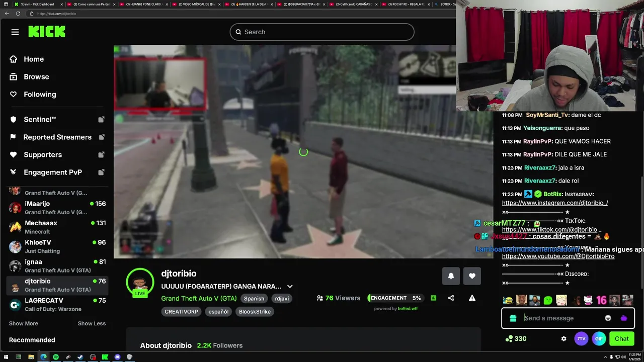Click Show More under following list
The width and height of the screenshot is (644, 362).
[x=23, y=324]
